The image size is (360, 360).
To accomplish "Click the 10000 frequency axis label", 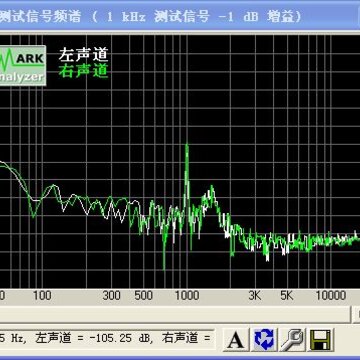I will 330,295.
